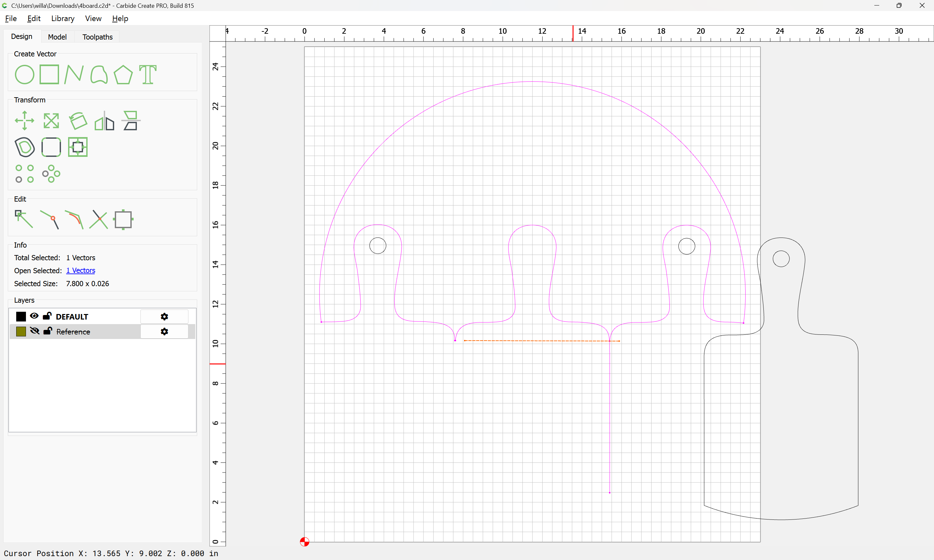Click the 'Total Selected: 1 Vectors' text
Screen dimensions: 934x560
click(x=55, y=258)
